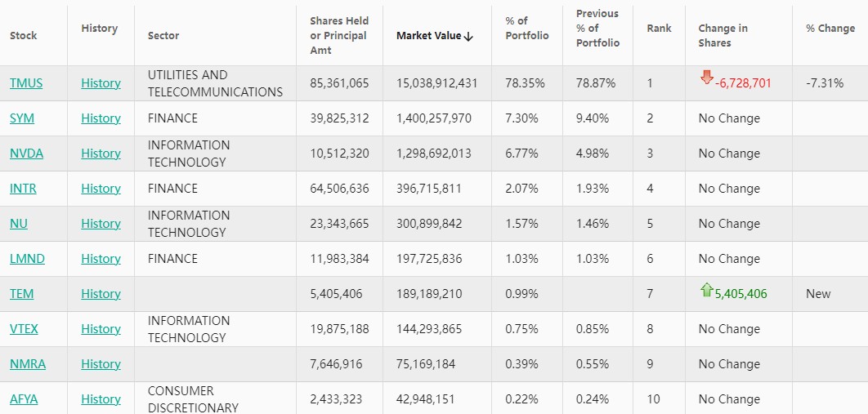Open the LMND stock link

pos(27,259)
